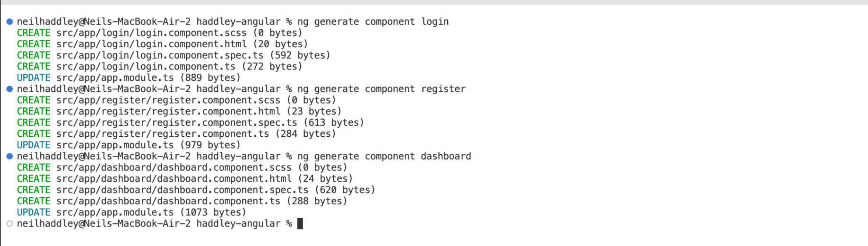Open the login.component.ts (272 bytes) path

pyautogui.click(x=146, y=67)
